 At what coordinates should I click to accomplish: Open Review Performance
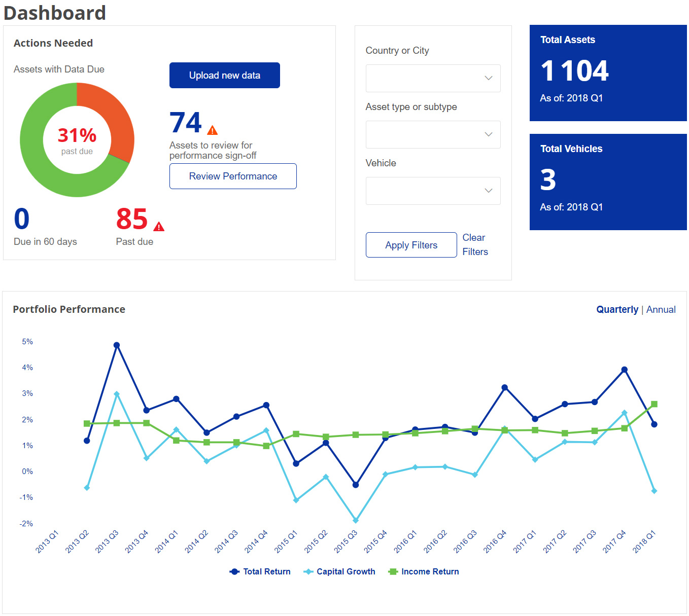233,176
